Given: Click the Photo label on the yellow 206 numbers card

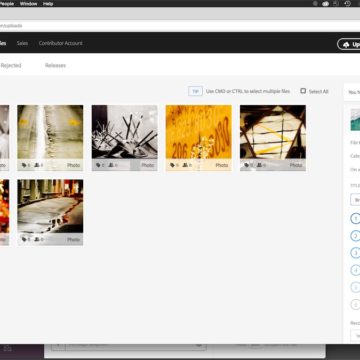Looking at the screenshot, I should tap(222, 165).
